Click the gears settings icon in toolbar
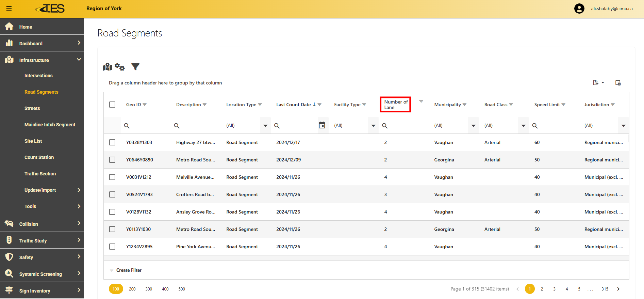This screenshot has width=644, height=299. coord(120,67)
